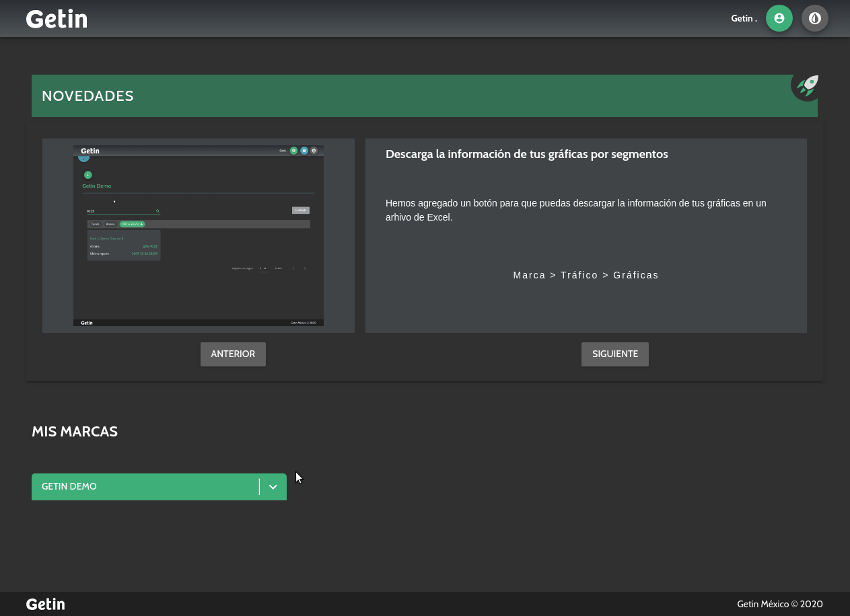
Task: Toggle the theme contrast icon in header
Action: (x=814, y=18)
